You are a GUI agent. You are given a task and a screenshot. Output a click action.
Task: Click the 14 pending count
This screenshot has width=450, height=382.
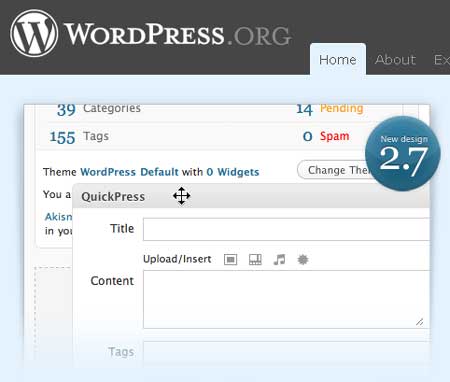click(x=304, y=109)
